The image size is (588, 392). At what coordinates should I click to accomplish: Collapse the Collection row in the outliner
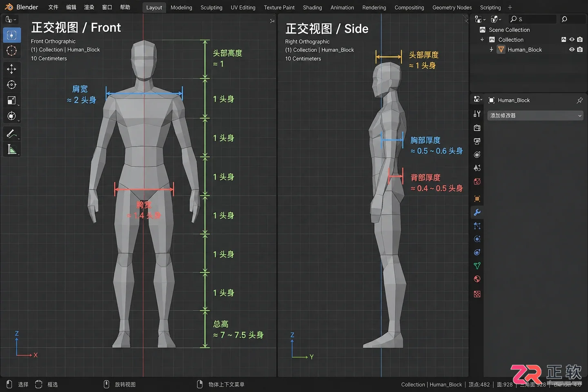(482, 40)
